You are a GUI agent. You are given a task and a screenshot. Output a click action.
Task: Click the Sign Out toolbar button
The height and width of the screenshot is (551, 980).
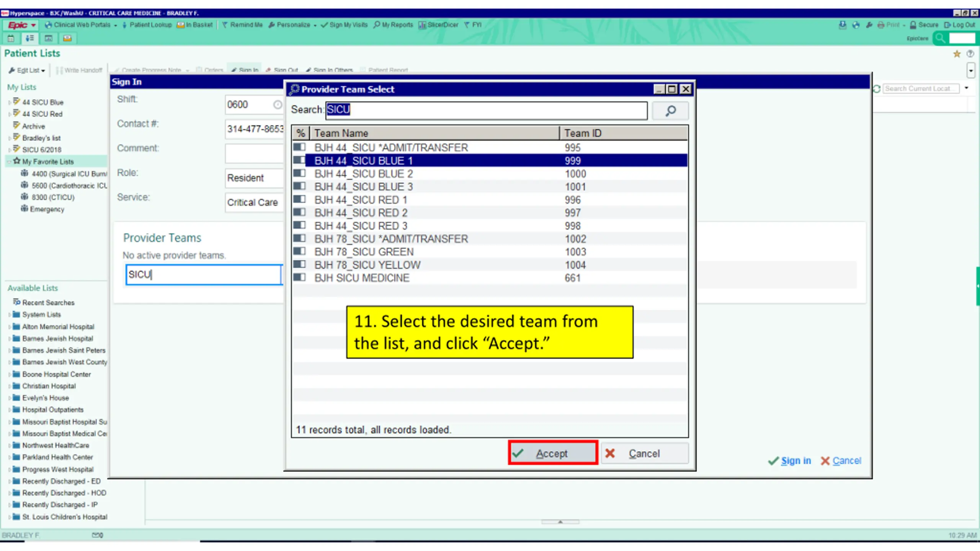[282, 70]
